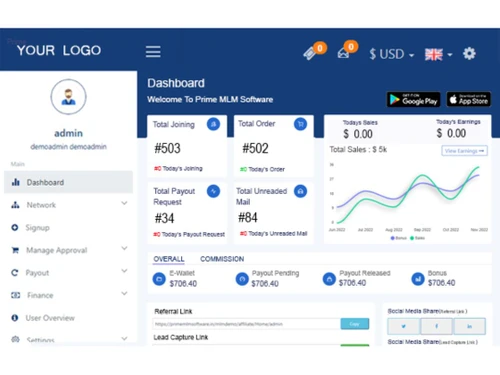
Task: Expand the Settings menu chevron
Action: [124, 338]
